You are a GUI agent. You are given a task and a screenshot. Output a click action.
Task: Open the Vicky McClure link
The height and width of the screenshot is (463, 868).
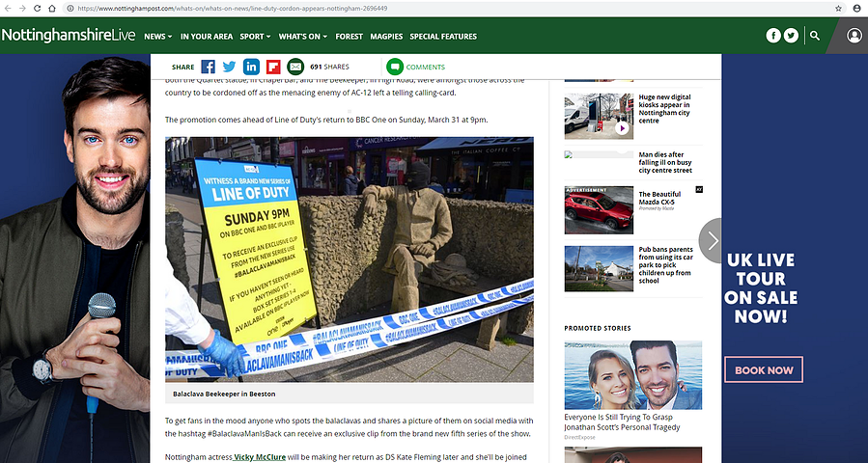pos(259,457)
